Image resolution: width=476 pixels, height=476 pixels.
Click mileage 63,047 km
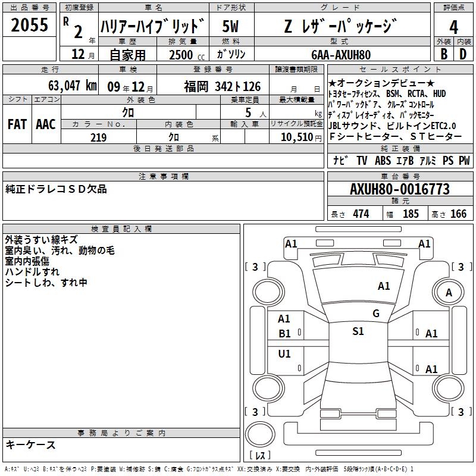(73, 86)
